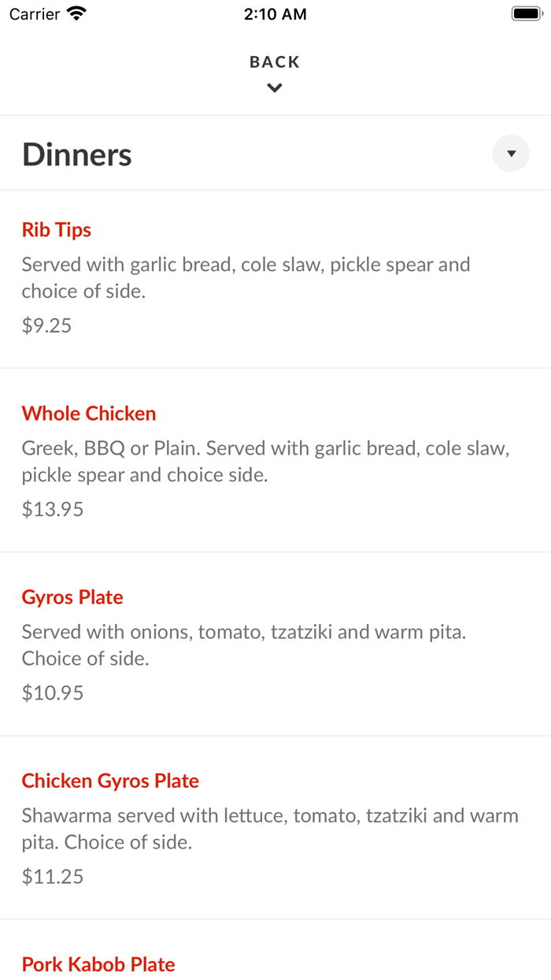Screen dimensions: 551x980
Task: Tap the Dinners heading
Action: pos(76,154)
